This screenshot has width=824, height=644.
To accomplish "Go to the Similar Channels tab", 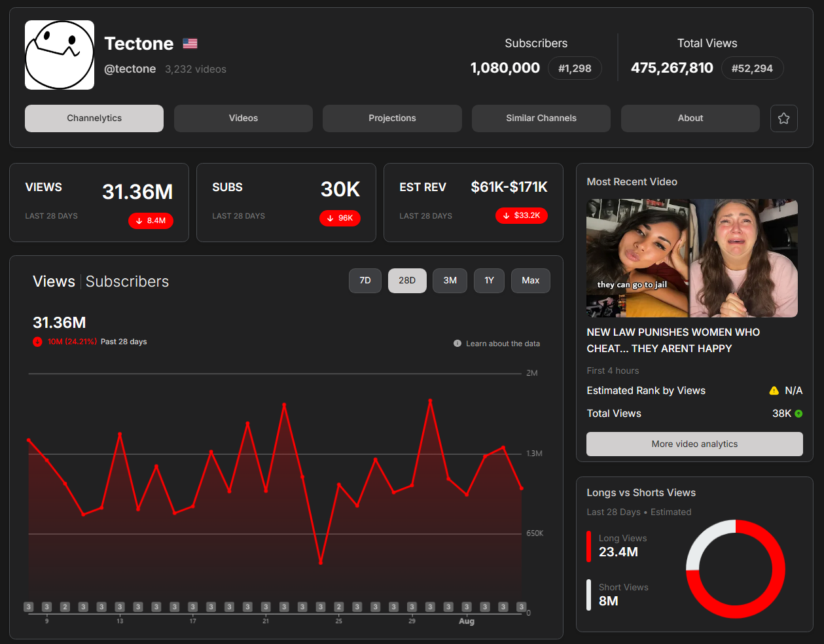I will pos(541,118).
